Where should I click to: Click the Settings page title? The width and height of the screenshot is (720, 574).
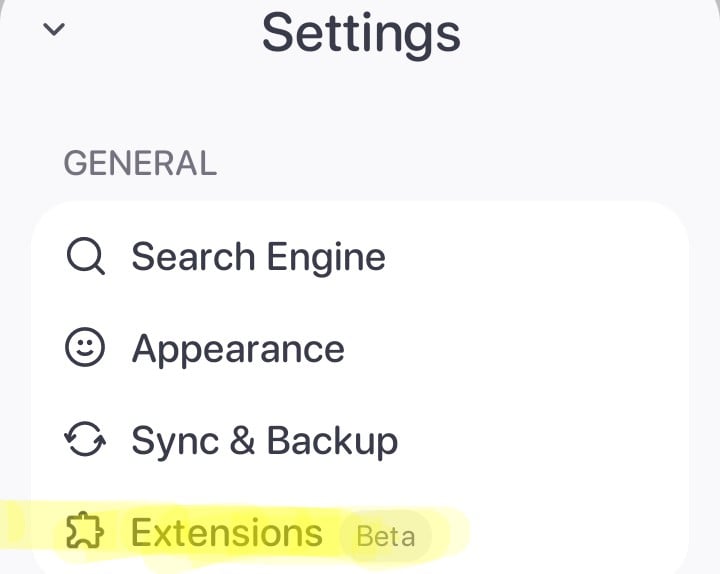(x=361, y=32)
